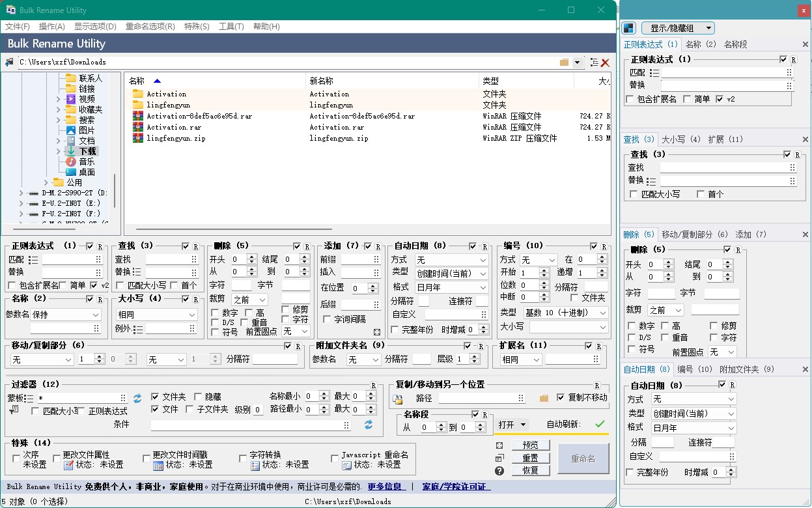Open the 重命名选项(R) menu

click(x=150, y=27)
